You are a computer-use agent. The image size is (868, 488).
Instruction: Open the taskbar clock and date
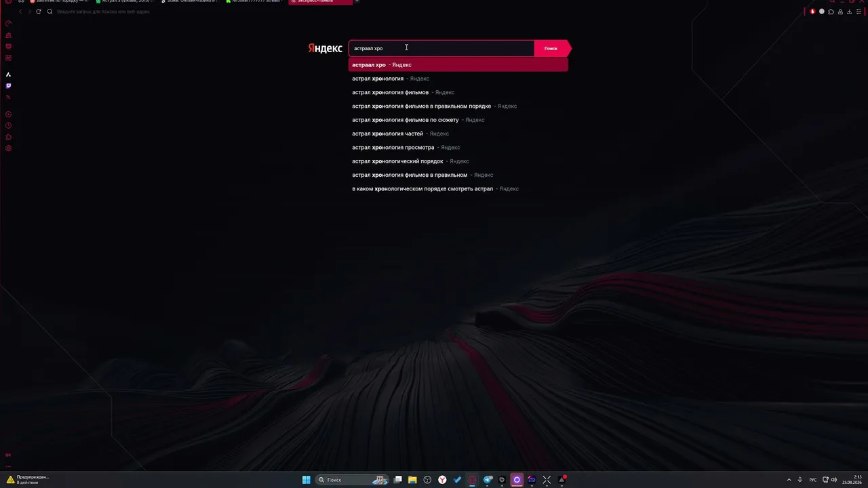tap(852, 480)
